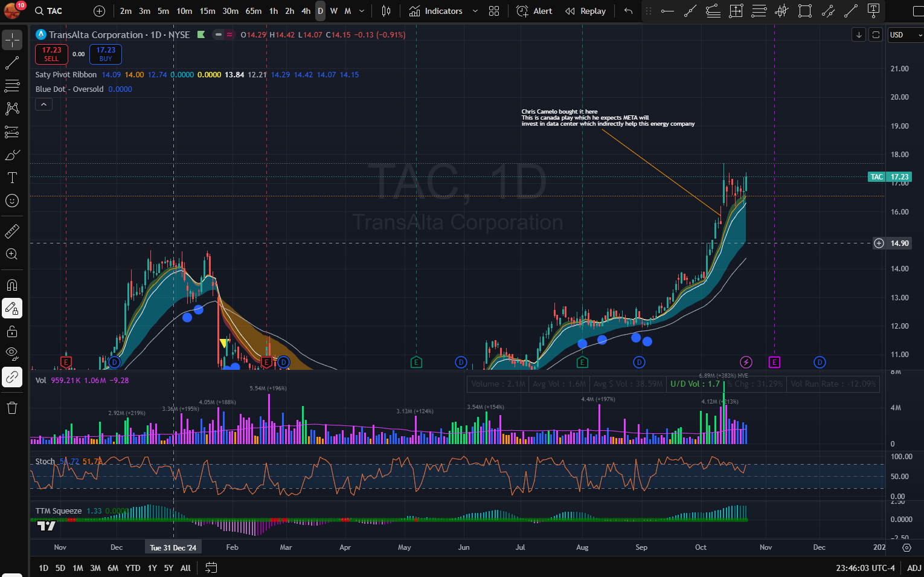924x577 pixels.
Task: Open the TAC symbol search
Action: [48, 11]
